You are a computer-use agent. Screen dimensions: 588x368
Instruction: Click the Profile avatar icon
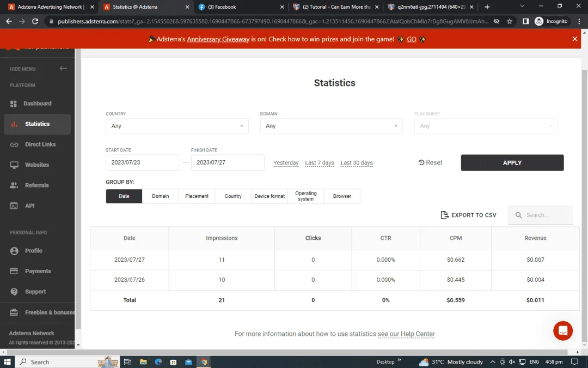coord(14,251)
